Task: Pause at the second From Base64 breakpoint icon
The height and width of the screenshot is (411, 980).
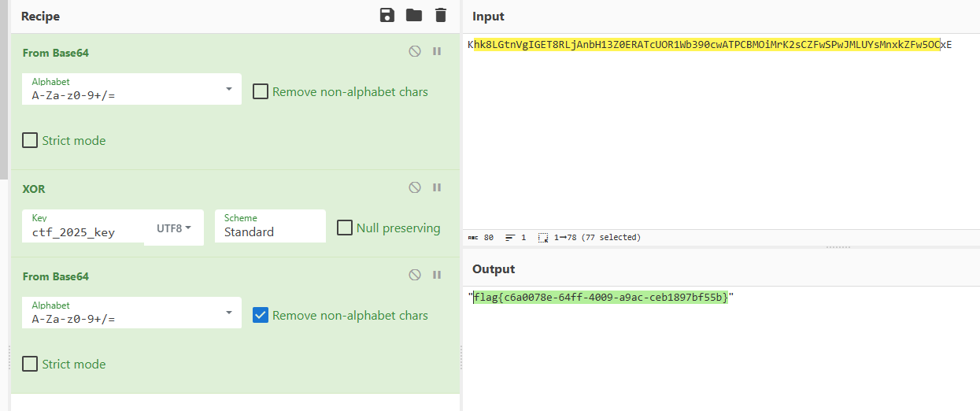Action: 437,275
